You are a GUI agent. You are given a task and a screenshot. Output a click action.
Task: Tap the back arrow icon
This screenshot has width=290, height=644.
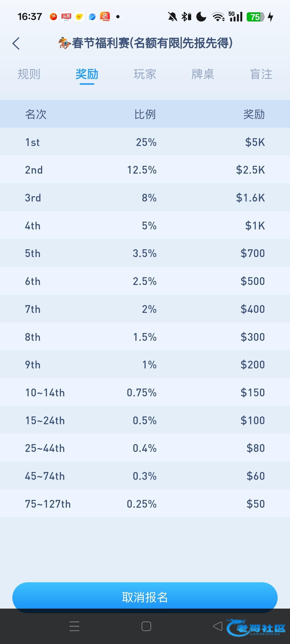point(16,43)
